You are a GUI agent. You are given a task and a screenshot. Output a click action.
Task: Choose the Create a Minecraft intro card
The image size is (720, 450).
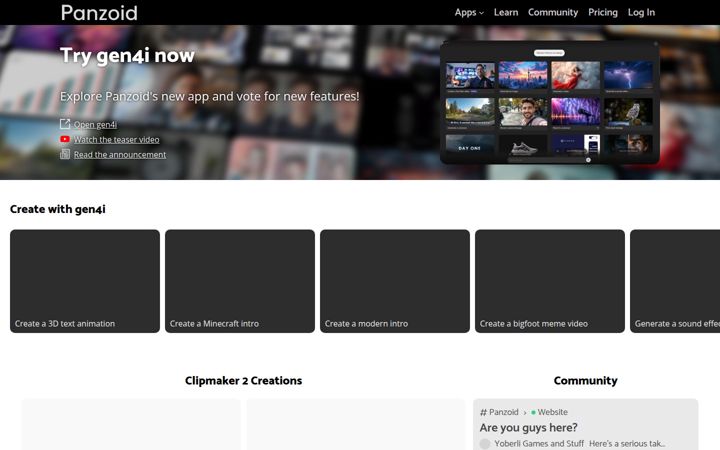point(240,281)
